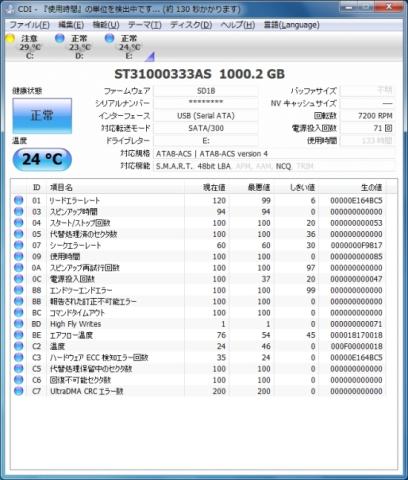Close the CDI window
The image size is (408, 480).
[389, 6]
